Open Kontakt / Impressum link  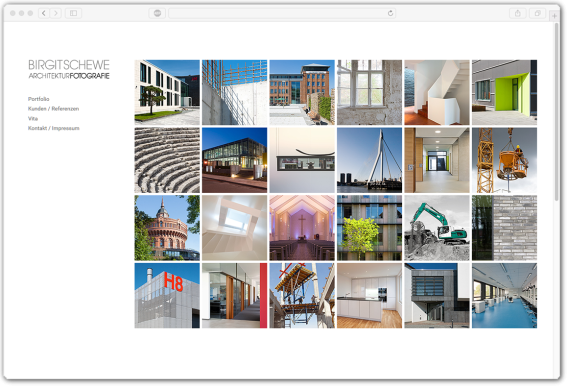point(54,128)
